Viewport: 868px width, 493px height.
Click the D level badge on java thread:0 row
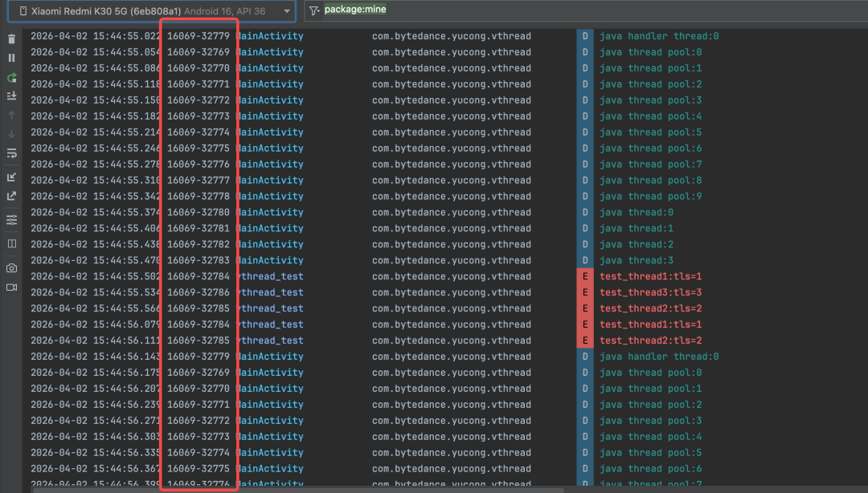tap(584, 213)
